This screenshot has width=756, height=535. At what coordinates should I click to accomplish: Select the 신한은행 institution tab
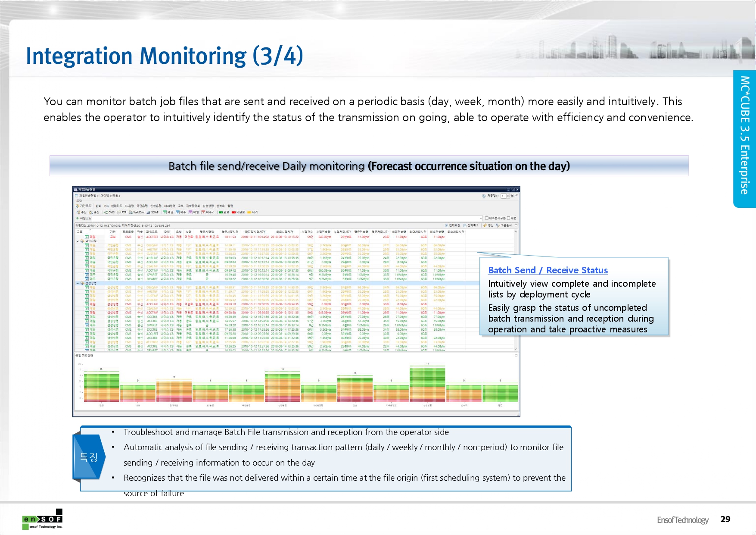point(156,206)
